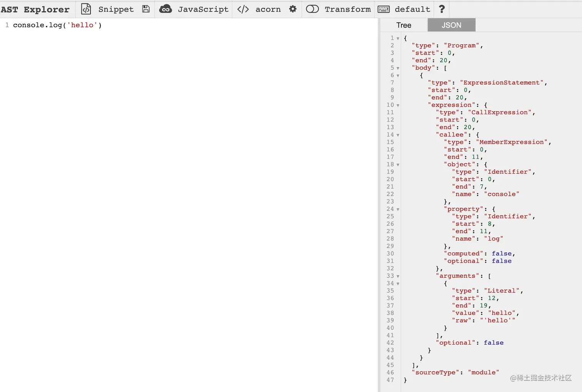Click the code line console.log('hello')

pos(57,25)
